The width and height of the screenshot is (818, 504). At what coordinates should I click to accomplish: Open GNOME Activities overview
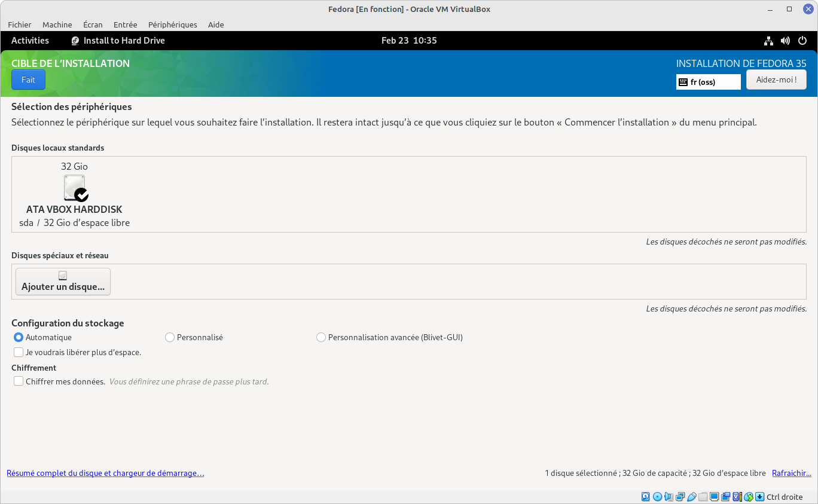30,41
